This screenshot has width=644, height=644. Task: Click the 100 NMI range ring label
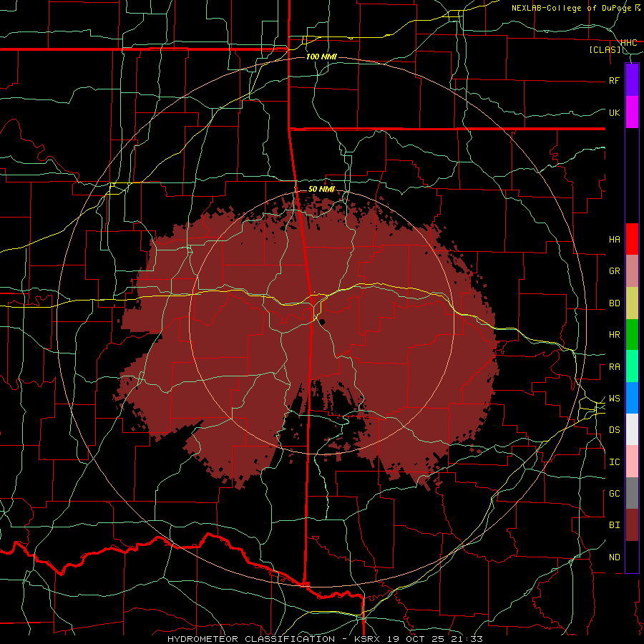pos(321,57)
